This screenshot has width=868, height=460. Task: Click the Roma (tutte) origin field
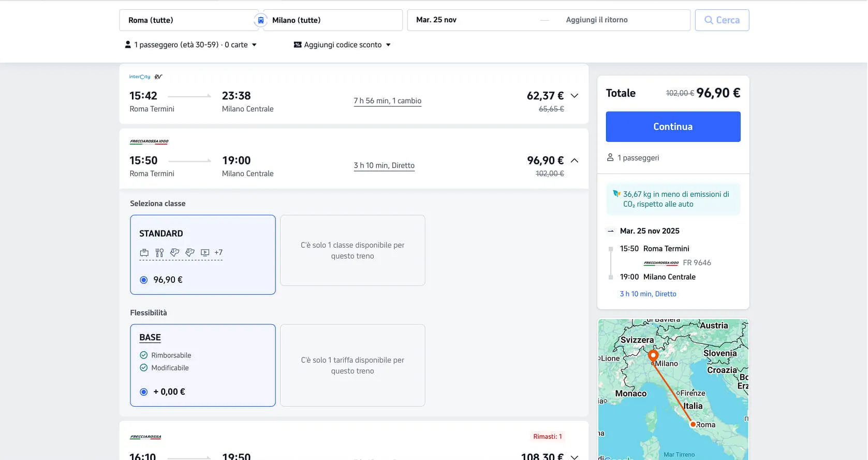click(188, 20)
